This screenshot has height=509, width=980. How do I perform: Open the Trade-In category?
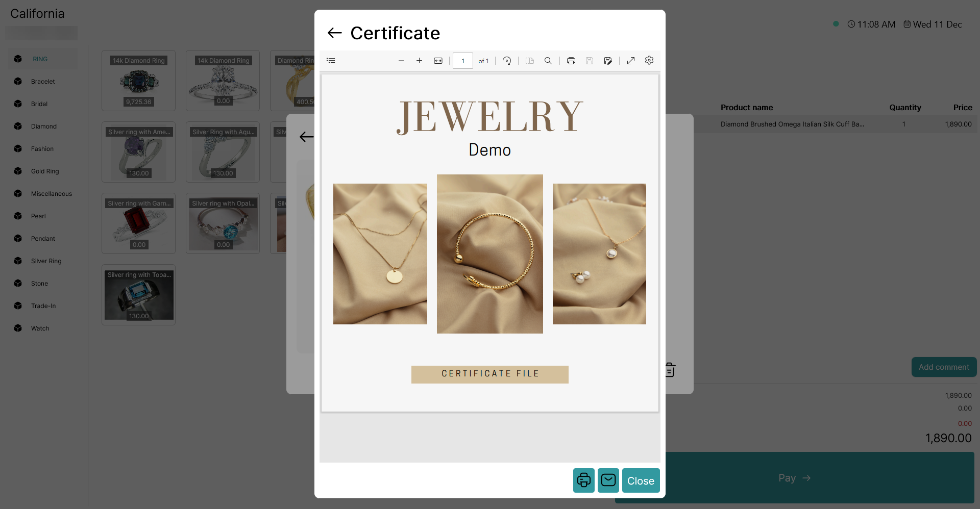(x=43, y=306)
